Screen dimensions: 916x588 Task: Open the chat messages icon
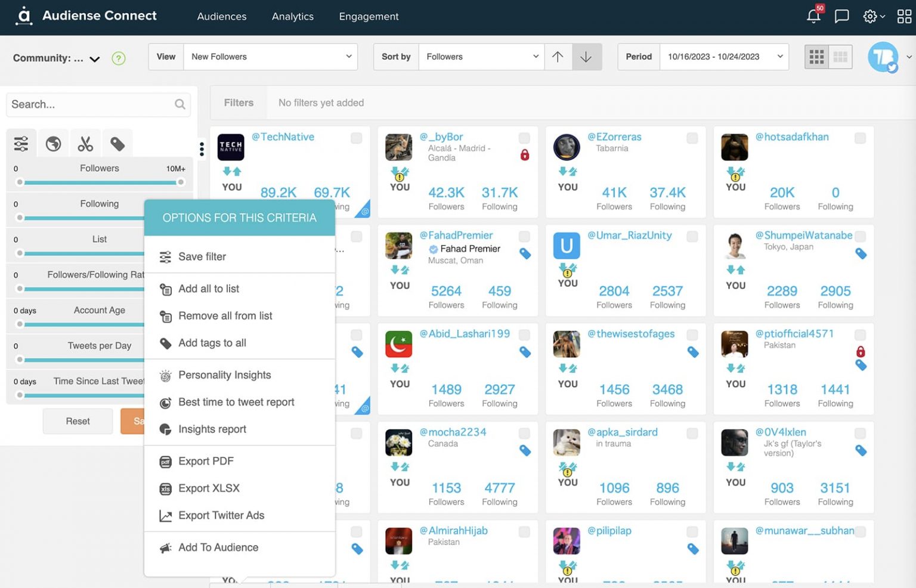click(841, 17)
